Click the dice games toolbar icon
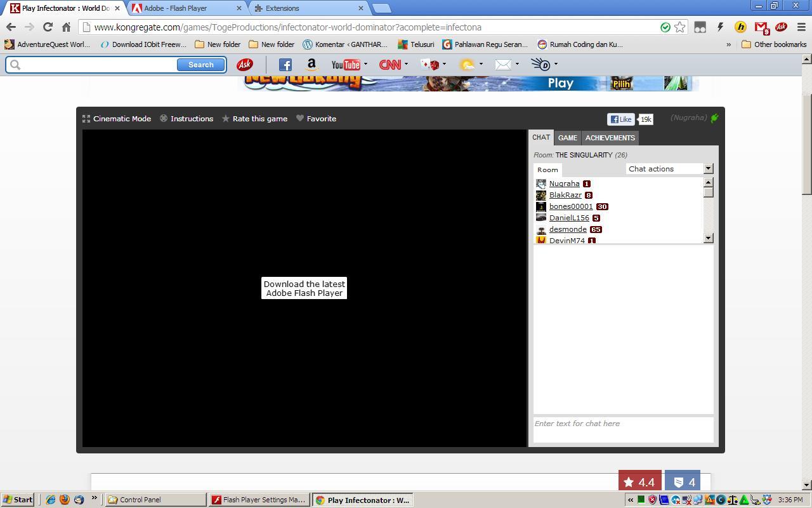 pyautogui.click(x=430, y=64)
